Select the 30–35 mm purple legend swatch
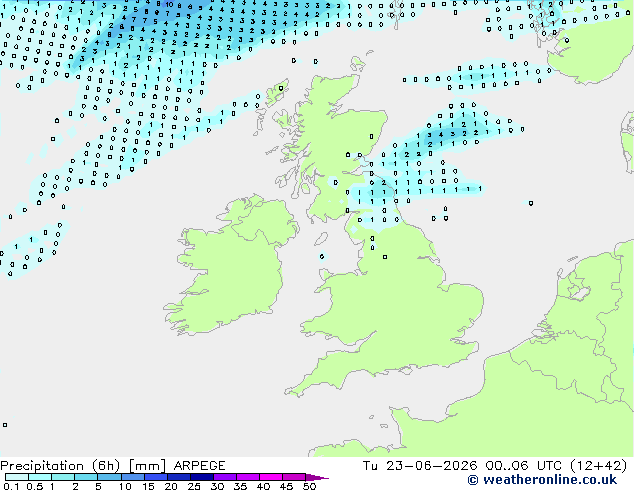 (224, 477)
